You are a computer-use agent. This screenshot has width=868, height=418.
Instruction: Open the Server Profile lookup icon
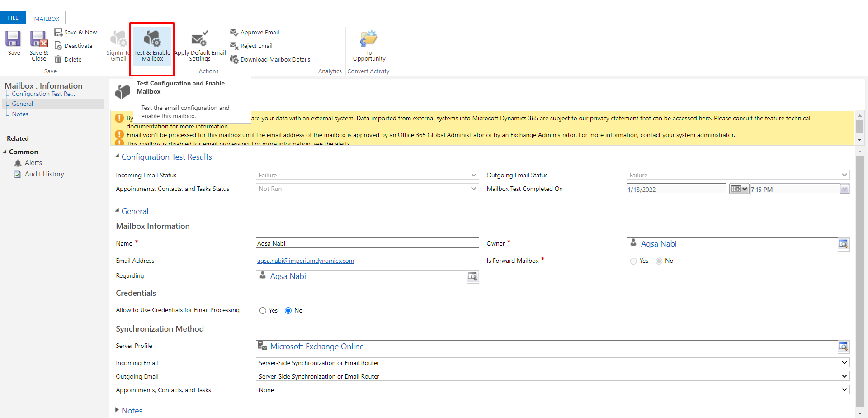843,347
